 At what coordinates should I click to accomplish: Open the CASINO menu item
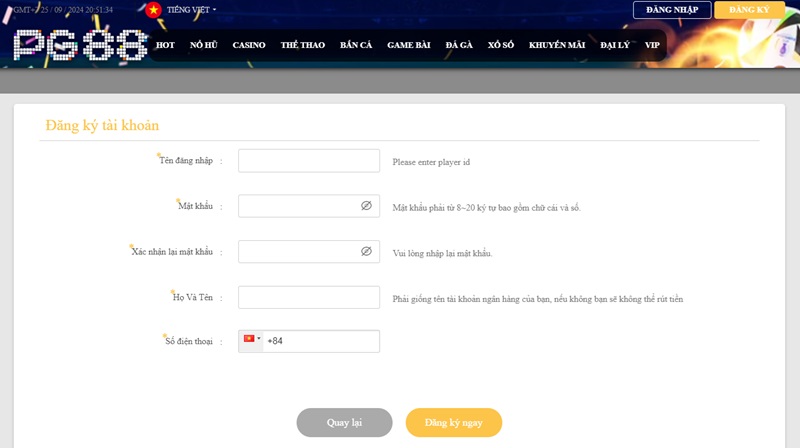[249, 45]
